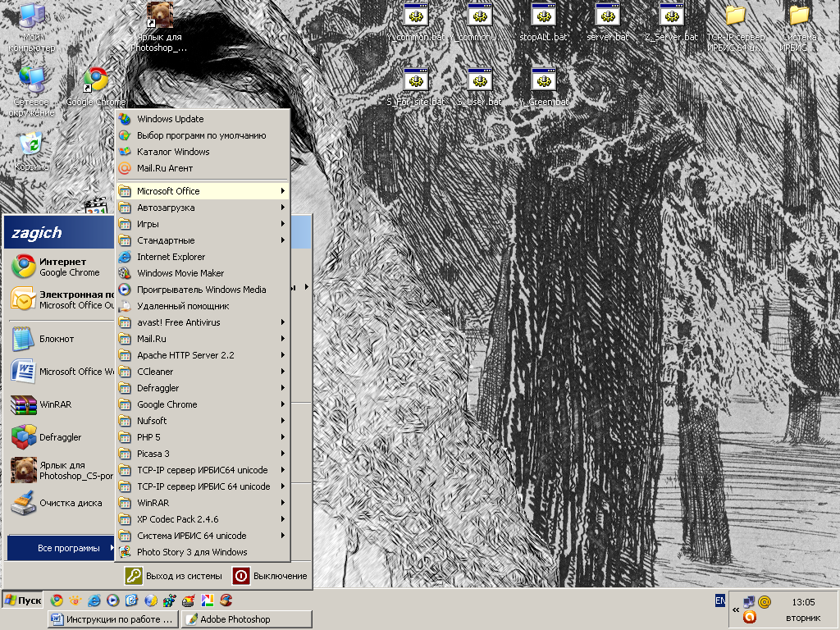Launch Блокнот from the Start menu

coord(62,339)
